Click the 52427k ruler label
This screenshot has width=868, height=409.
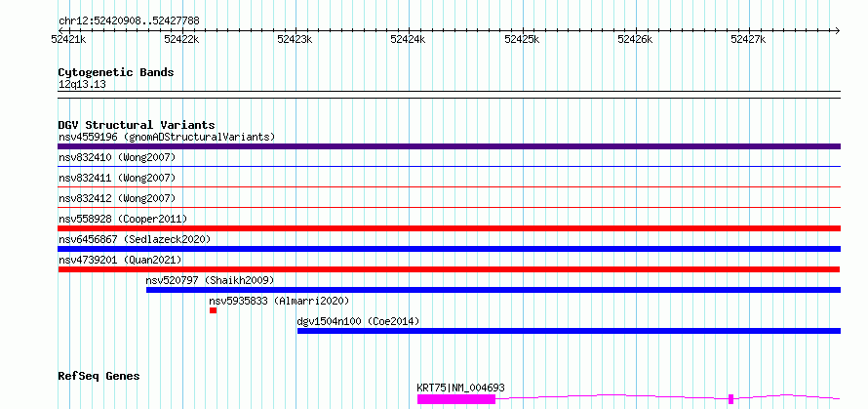point(748,39)
